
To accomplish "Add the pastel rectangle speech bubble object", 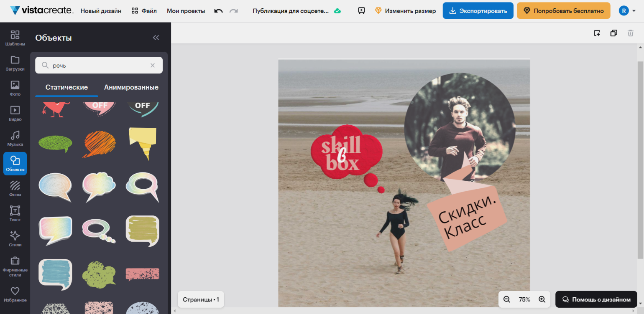I will click(55, 230).
